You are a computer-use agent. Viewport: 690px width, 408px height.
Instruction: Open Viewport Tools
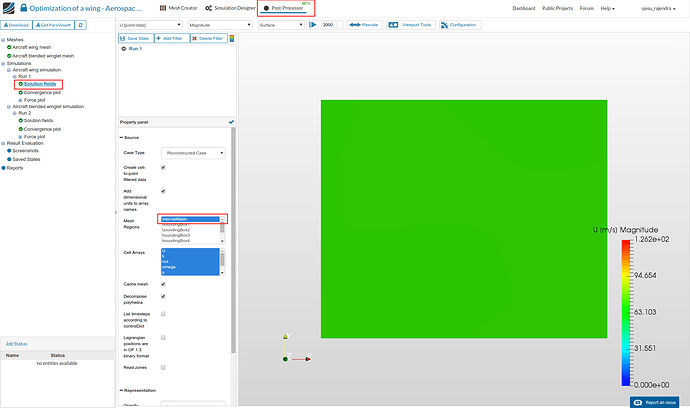412,24
